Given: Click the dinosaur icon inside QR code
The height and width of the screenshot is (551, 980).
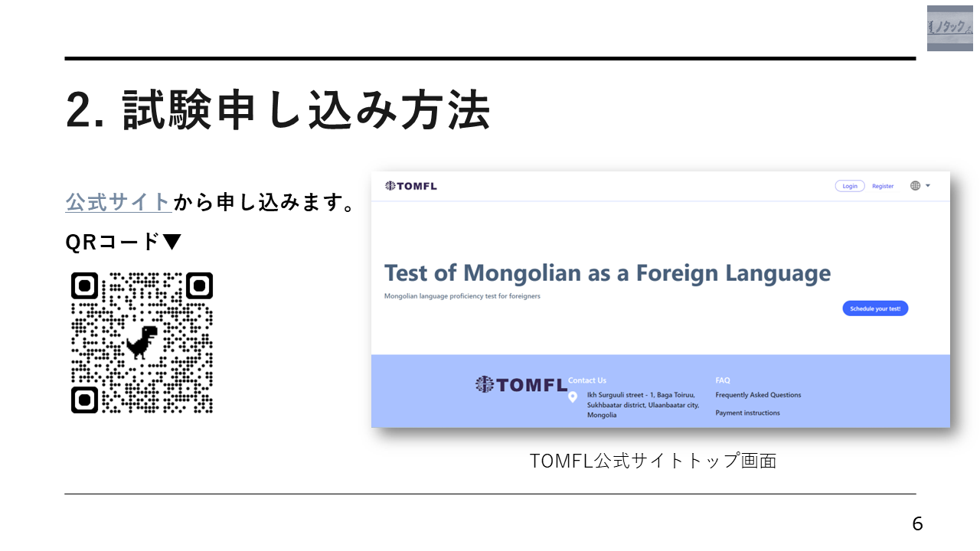Looking at the screenshot, I should click(x=142, y=342).
